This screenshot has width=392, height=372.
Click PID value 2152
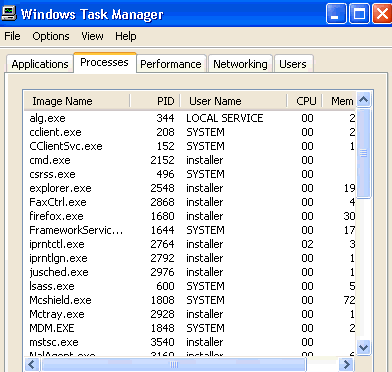pos(162,160)
